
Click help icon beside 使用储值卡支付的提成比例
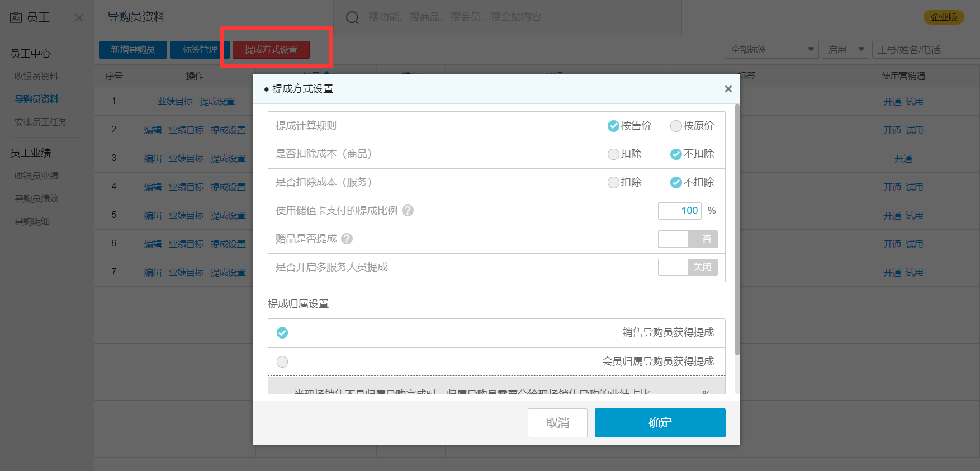408,211
